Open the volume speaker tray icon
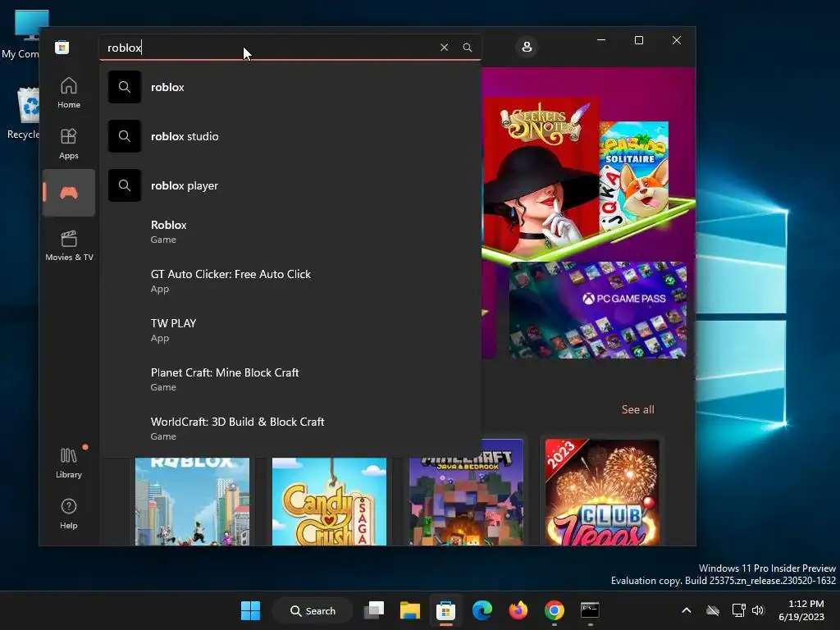Screen dimensions: 840x630 (x=757, y=610)
